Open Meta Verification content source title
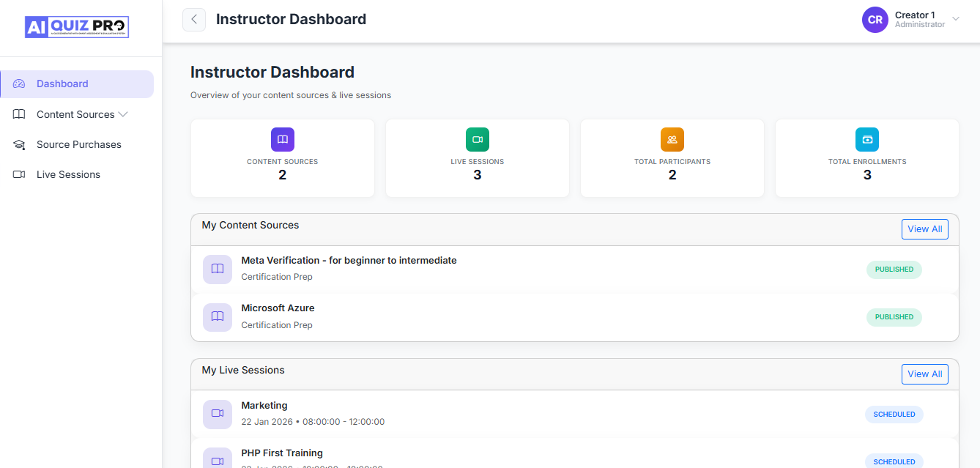Viewport: 980px width, 468px height. pyautogui.click(x=349, y=261)
